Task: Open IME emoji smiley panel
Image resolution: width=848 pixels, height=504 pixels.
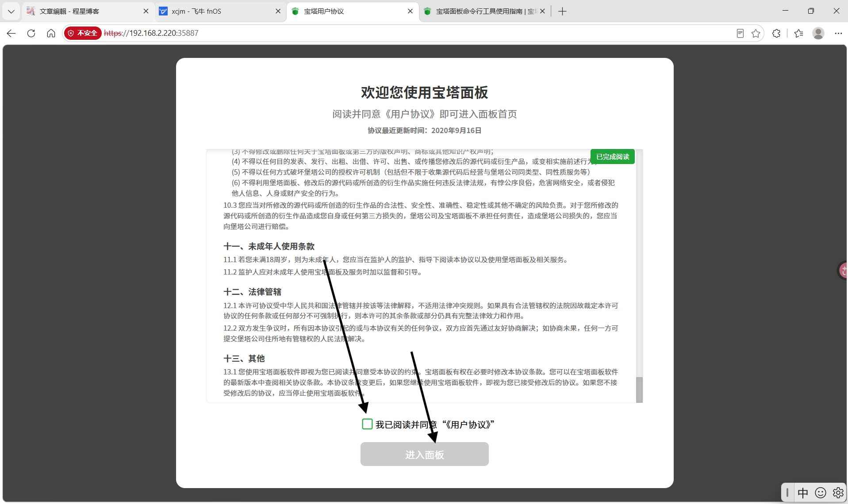Action: [x=821, y=493]
